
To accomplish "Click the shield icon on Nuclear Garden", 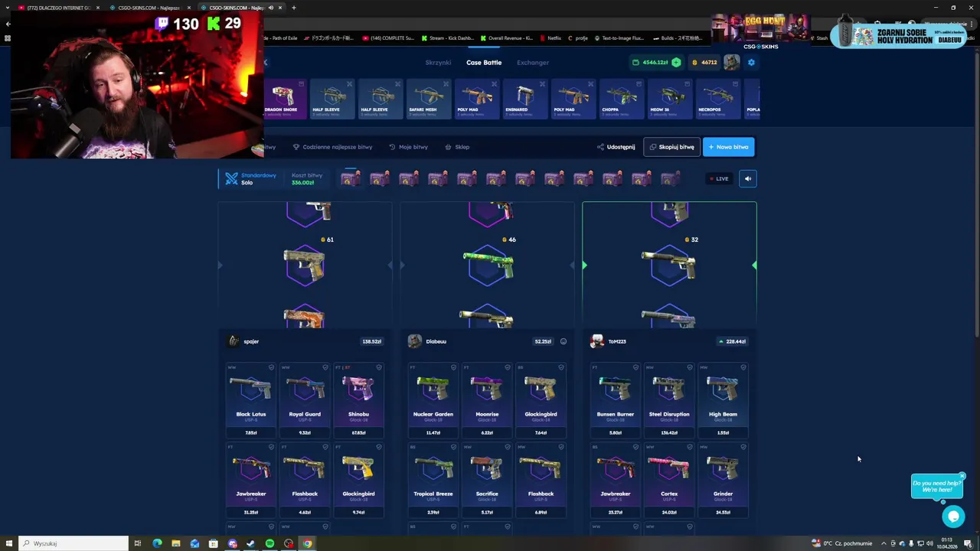I will point(453,367).
